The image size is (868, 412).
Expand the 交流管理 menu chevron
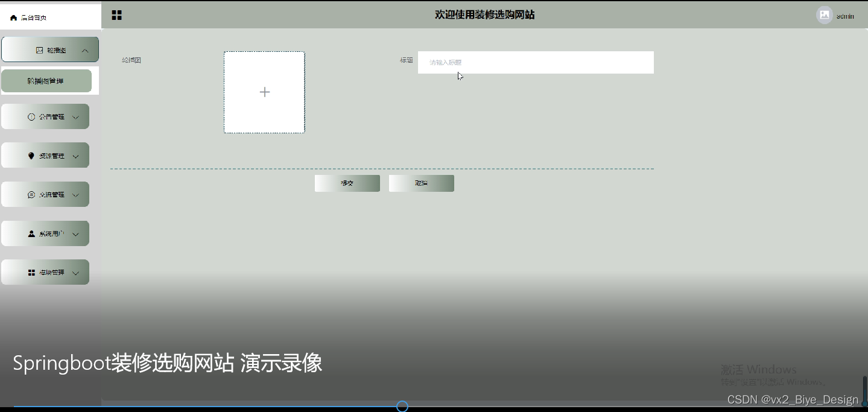(76, 195)
